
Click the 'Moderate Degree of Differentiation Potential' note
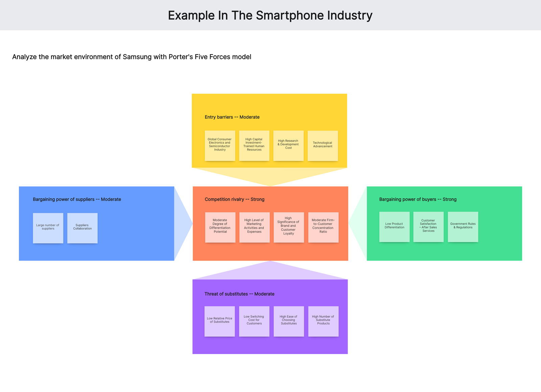coord(220,227)
